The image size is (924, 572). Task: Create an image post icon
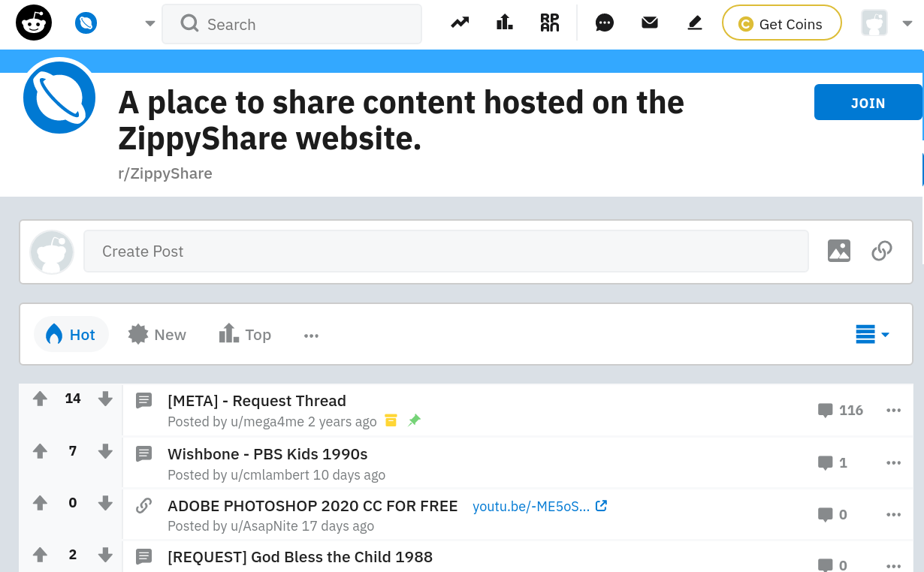839,251
